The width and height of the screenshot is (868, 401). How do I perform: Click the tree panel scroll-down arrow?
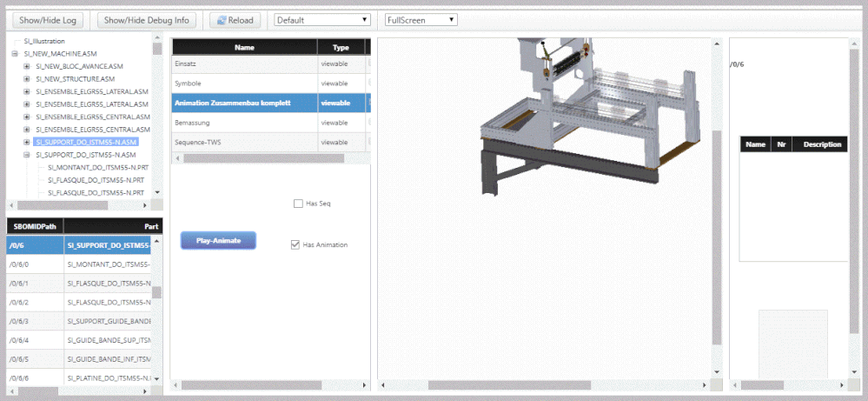[158, 192]
